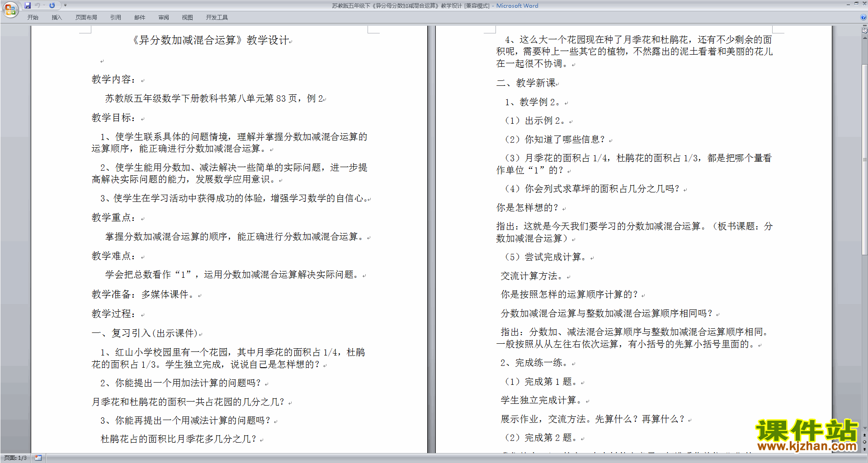The height and width of the screenshot is (463, 868).
Task: Restore down the Word window
Action: point(856,4)
